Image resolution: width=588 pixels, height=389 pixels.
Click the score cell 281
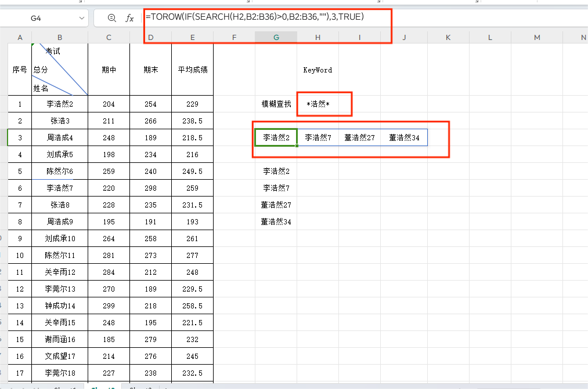(x=109, y=256)
